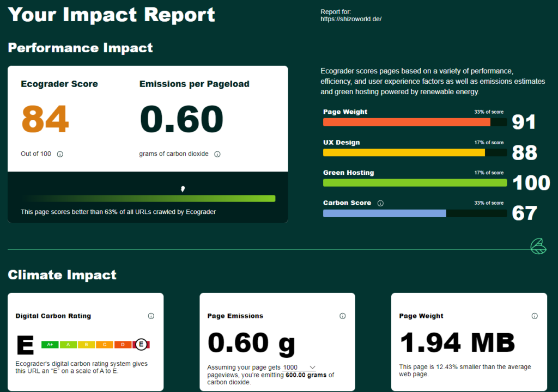Click the green leaf logo icon

pos(538,246)
